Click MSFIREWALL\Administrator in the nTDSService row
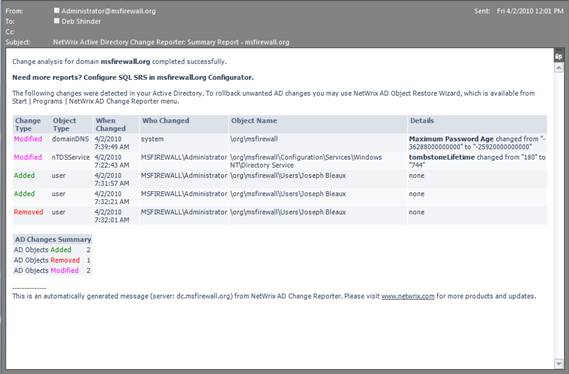 point(184,157)
